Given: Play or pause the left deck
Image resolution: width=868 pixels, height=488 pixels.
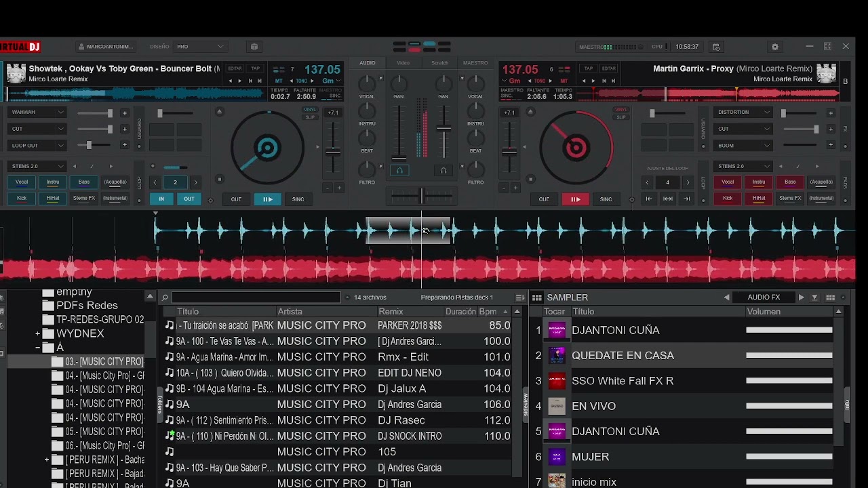Looking at the screenshot, I should (x=268, y=199).
